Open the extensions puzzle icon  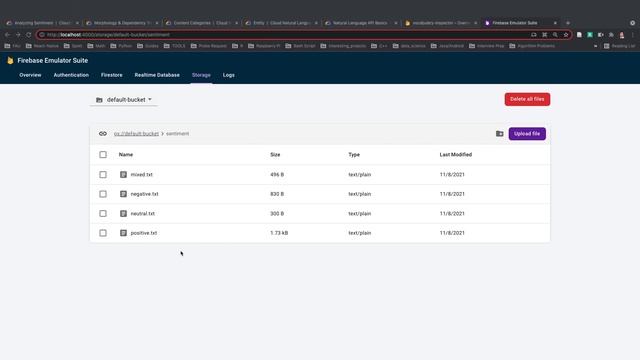(x=611, y=35)
